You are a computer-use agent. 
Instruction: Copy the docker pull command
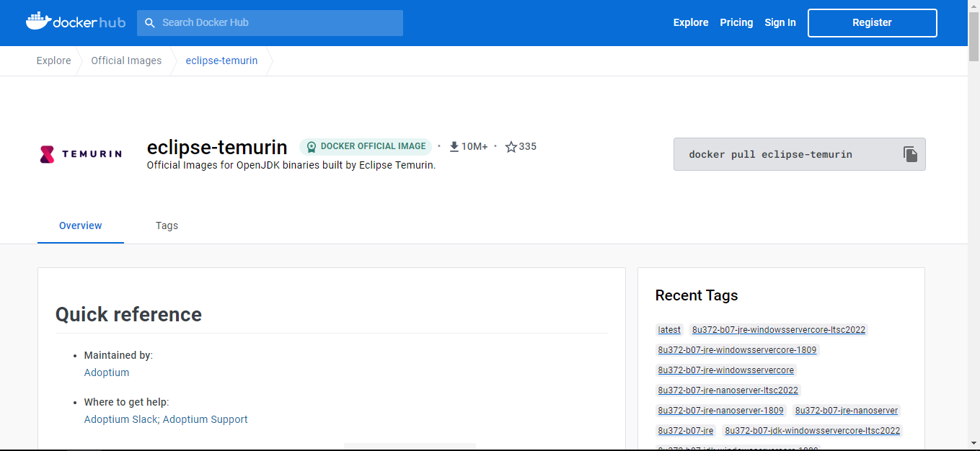tap(910, 154)
